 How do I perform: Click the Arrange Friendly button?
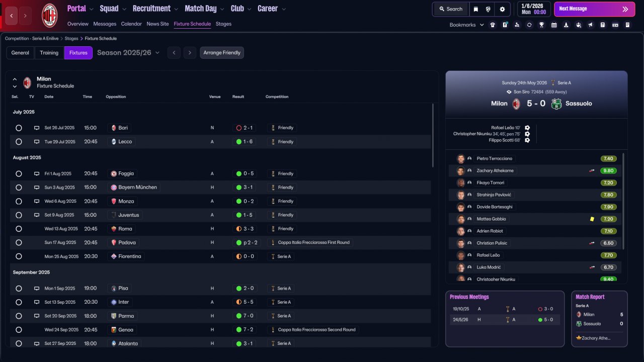222,53
